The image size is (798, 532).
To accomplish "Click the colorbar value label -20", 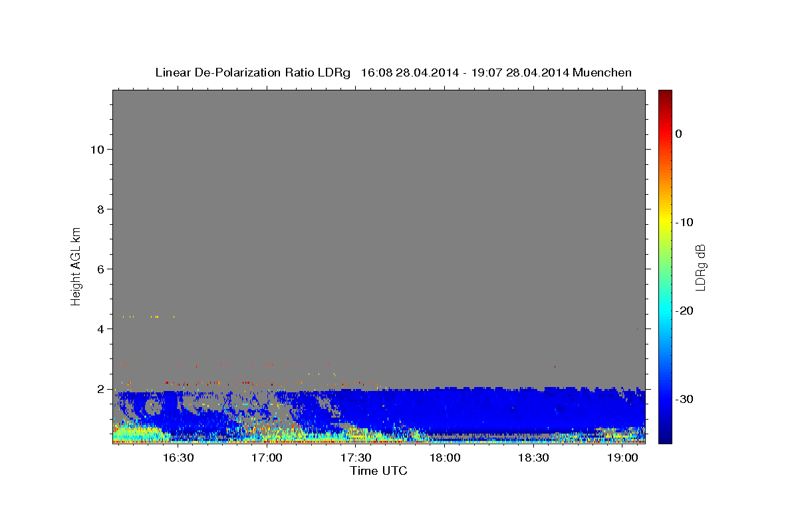I will coord(685,311).
